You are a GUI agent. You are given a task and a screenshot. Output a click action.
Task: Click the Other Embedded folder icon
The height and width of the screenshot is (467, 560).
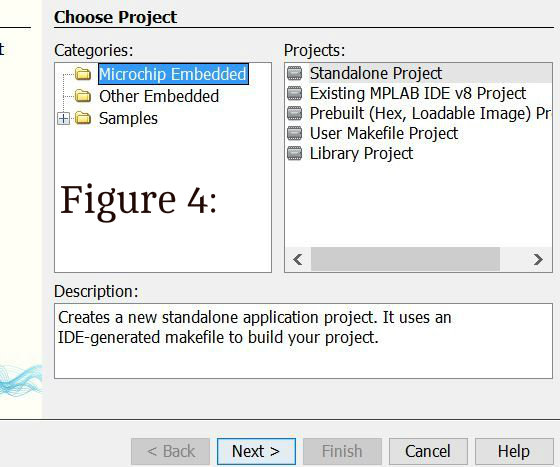point(83,96)
